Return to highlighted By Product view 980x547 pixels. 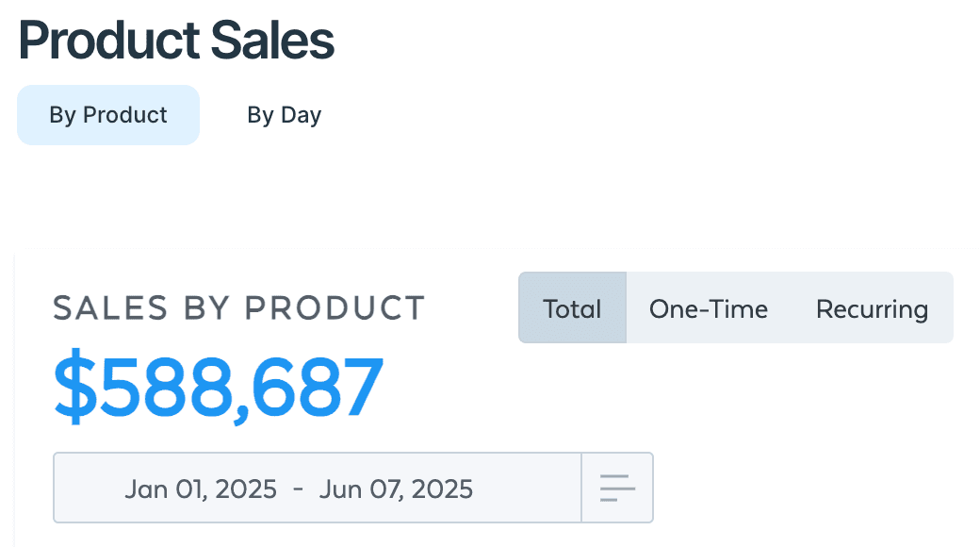tap(108, 115)
